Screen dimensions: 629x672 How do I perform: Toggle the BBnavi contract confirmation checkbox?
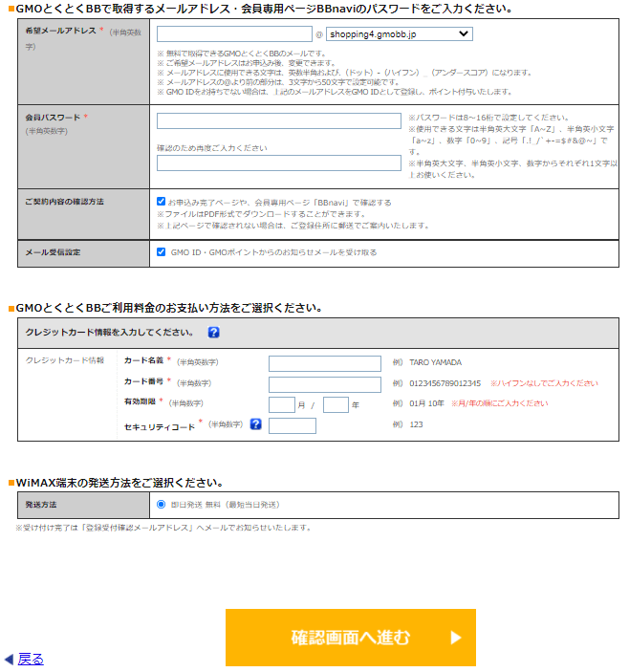pos(162,202)
